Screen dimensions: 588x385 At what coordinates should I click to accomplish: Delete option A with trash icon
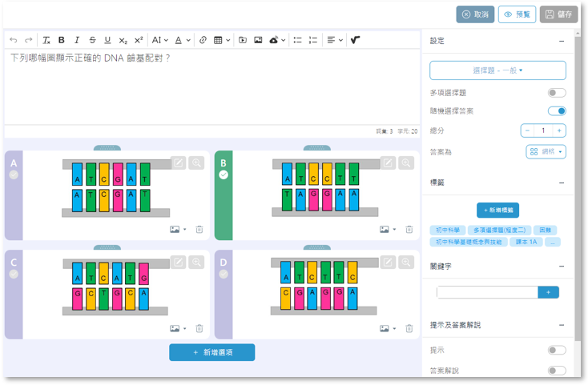tap(199, 229)
